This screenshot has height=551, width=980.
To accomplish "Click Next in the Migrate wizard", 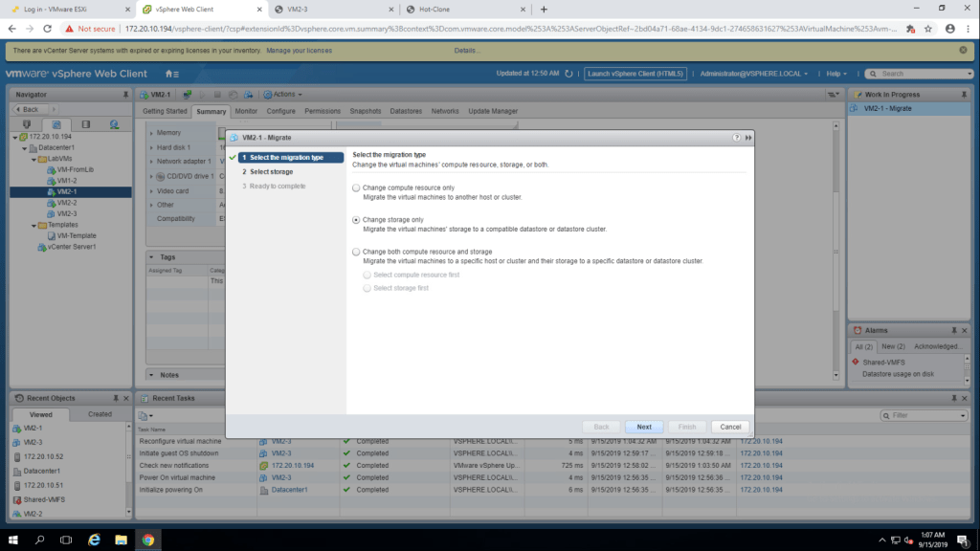I will pyautogui.click(x=644, y=427).
